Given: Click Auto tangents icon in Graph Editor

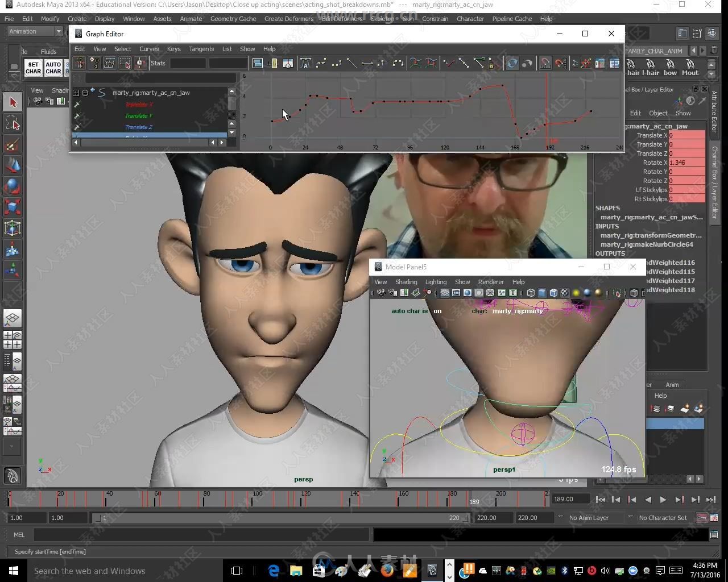Looking at the screenshot, I should coord(305,63).
